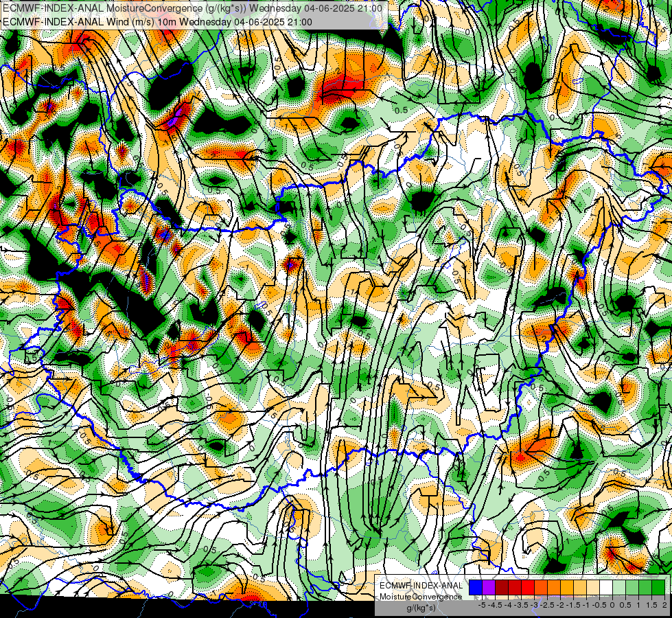Screen dimensions: 672x618
Task: Click the palest green swatch (0 to 0.5)
Action: [x=619, y=587]
